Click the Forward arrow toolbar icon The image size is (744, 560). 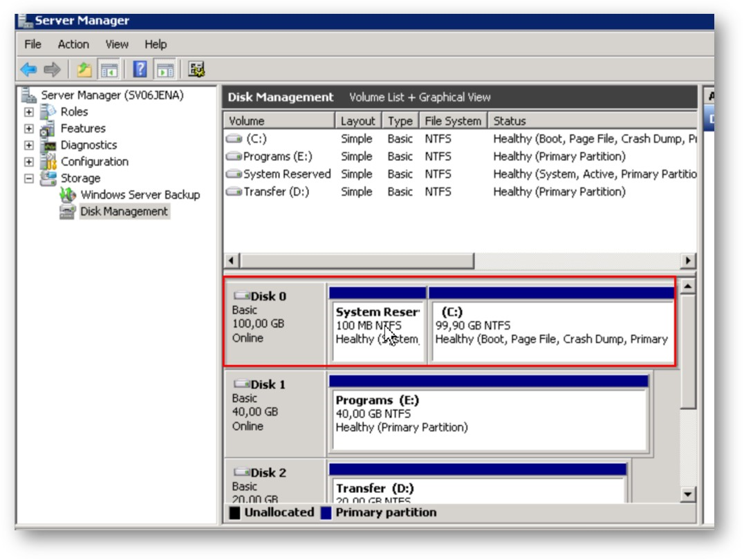pyautogui.click(x=52, y=70)
